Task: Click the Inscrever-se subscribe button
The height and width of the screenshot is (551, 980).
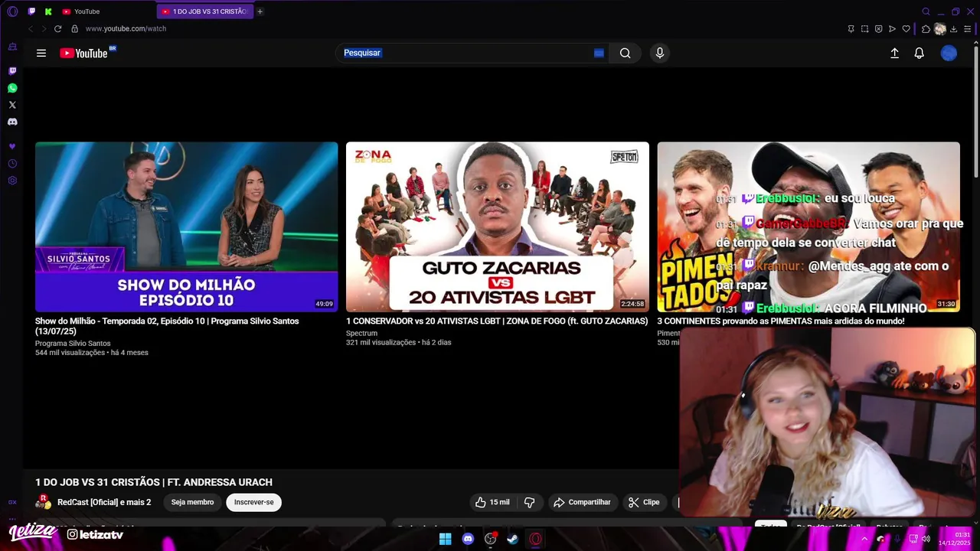Action: (x=254, y=502)
